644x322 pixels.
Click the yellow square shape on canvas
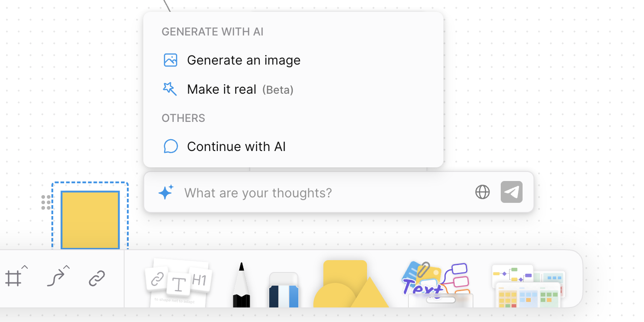(x=90, y=220)
